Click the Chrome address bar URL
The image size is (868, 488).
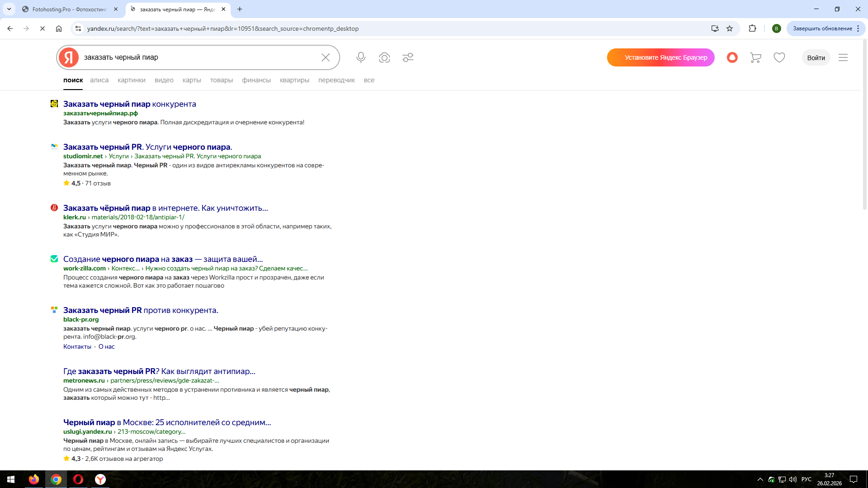coord(223,28)
